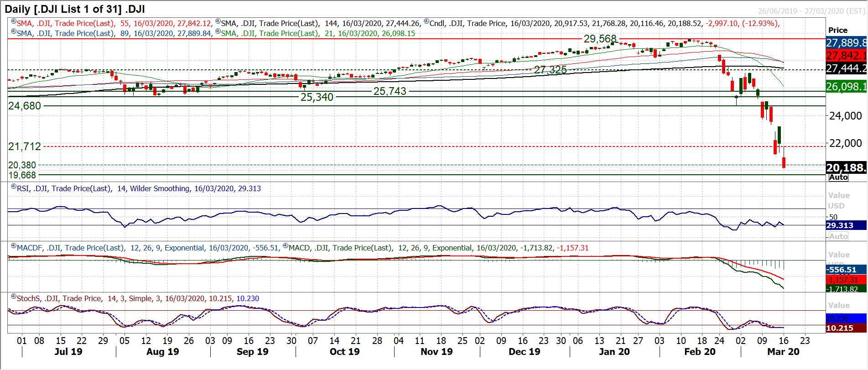Click the 24,000 price axis label
Viewport: 868px width, 370px height.
pos(846,116)
